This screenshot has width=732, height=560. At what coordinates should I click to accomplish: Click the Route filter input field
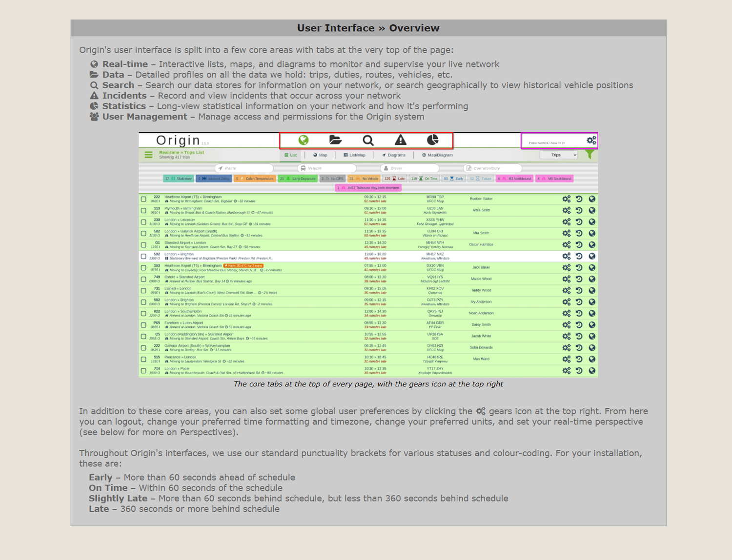[244, 168]
